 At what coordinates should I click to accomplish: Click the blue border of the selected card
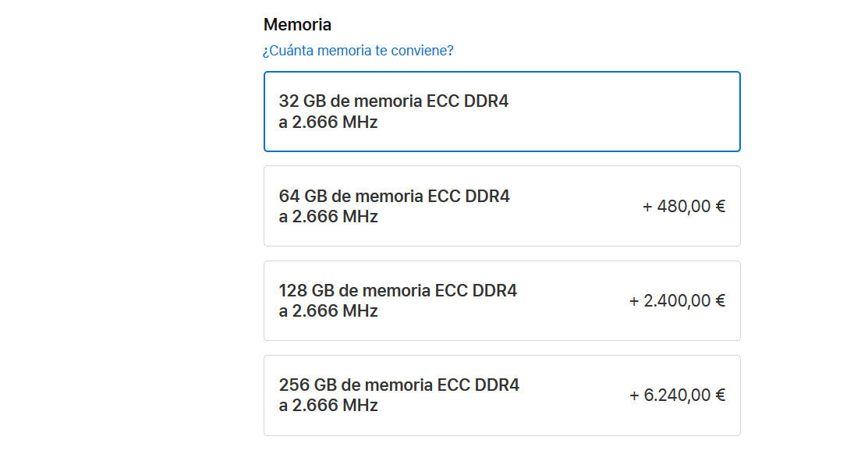(x=502, y=72)
